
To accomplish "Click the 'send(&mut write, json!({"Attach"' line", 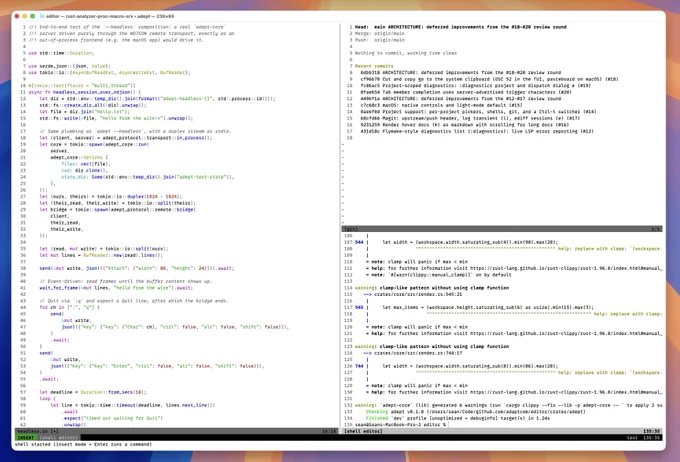I will [x=137, y=268].
